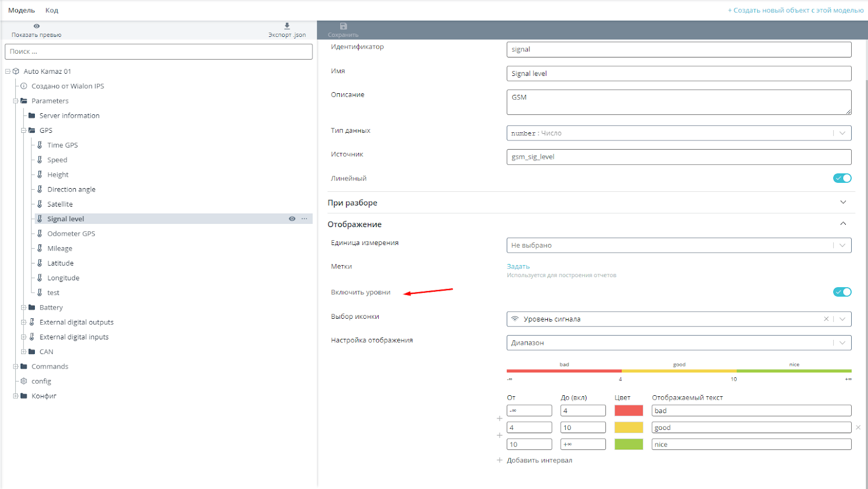
Task: Collapse the Auto Kamaz 01 root node
Action: pos(8,71)
